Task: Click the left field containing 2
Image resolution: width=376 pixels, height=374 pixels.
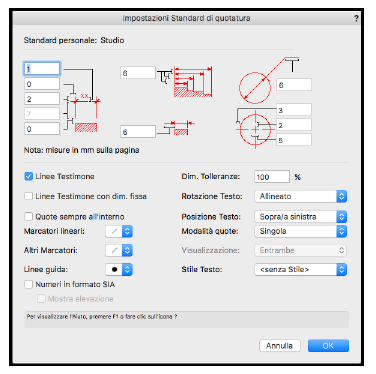Action: point(42,99)
